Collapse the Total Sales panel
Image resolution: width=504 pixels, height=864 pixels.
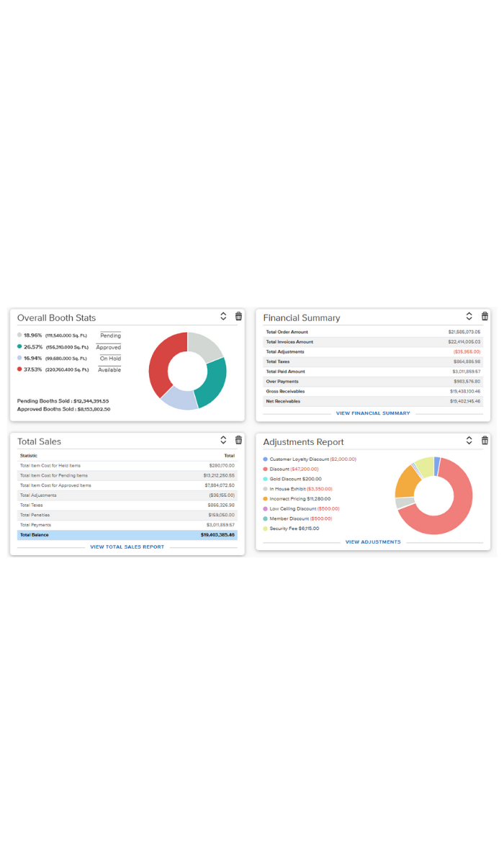[223, 440]
